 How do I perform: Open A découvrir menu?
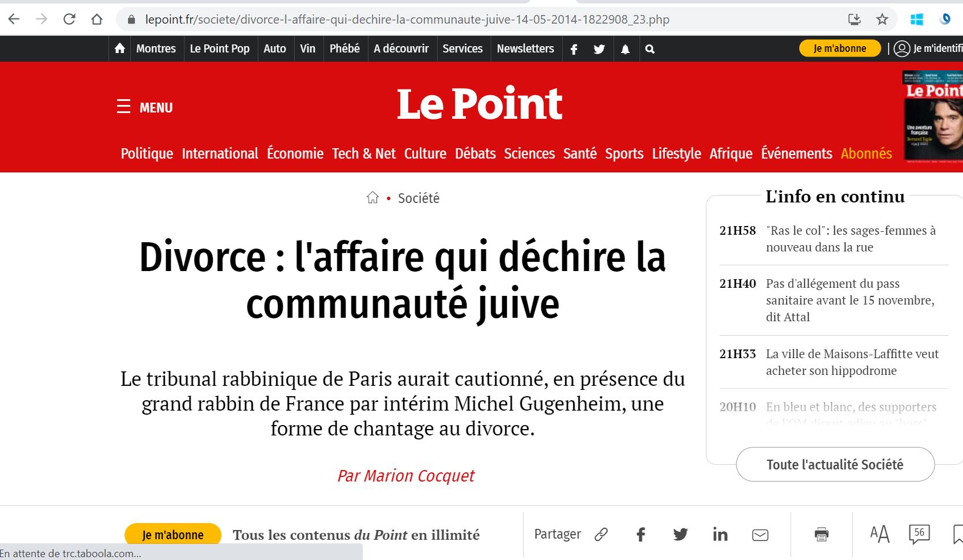401,49
